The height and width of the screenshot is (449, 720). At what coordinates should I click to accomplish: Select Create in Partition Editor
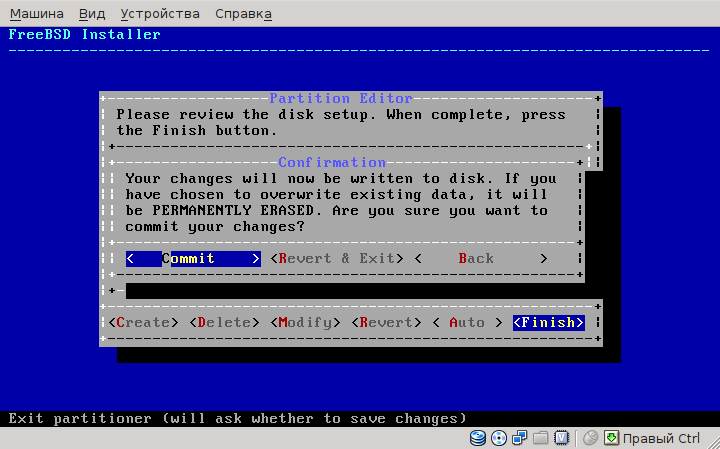(x=143, y=322)
